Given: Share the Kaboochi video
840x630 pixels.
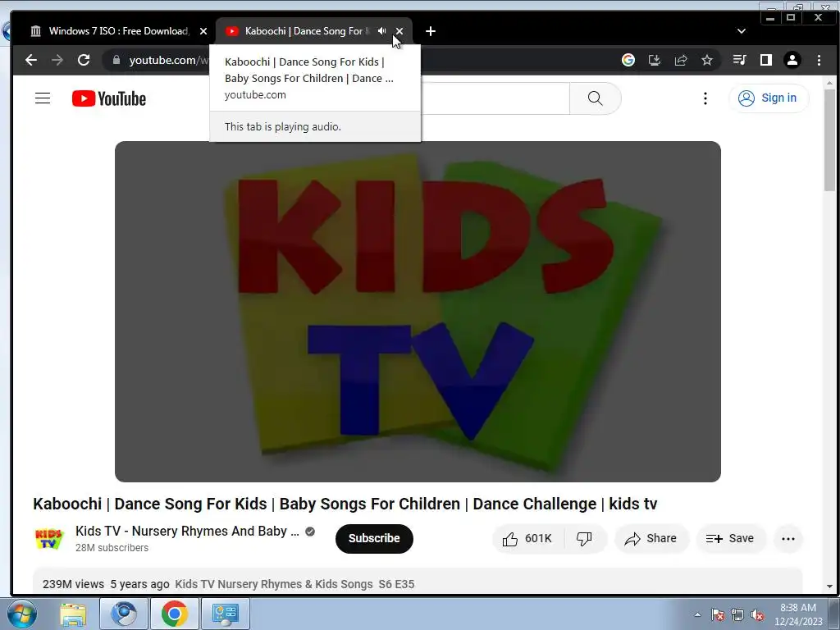Looking at the screenshot, I should 651,538.
